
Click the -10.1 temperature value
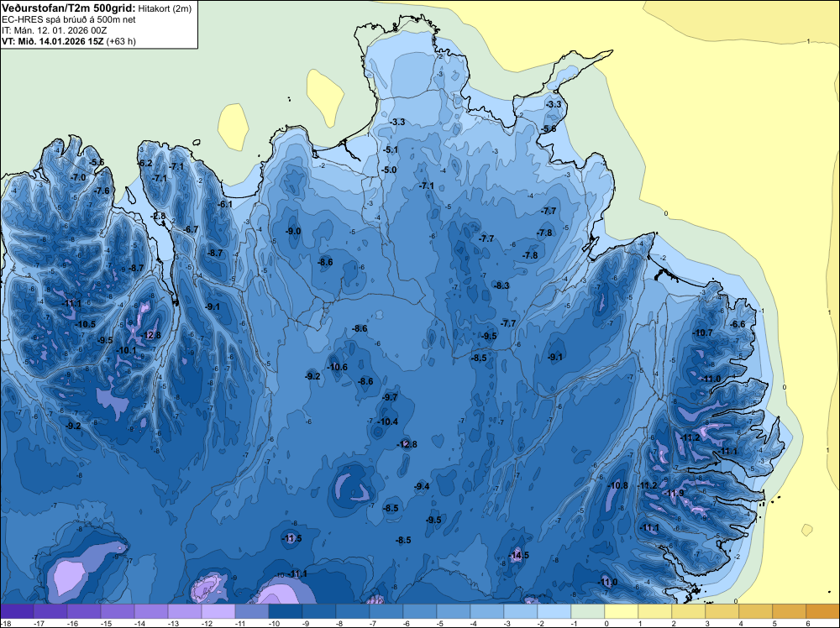click(127, 351)
